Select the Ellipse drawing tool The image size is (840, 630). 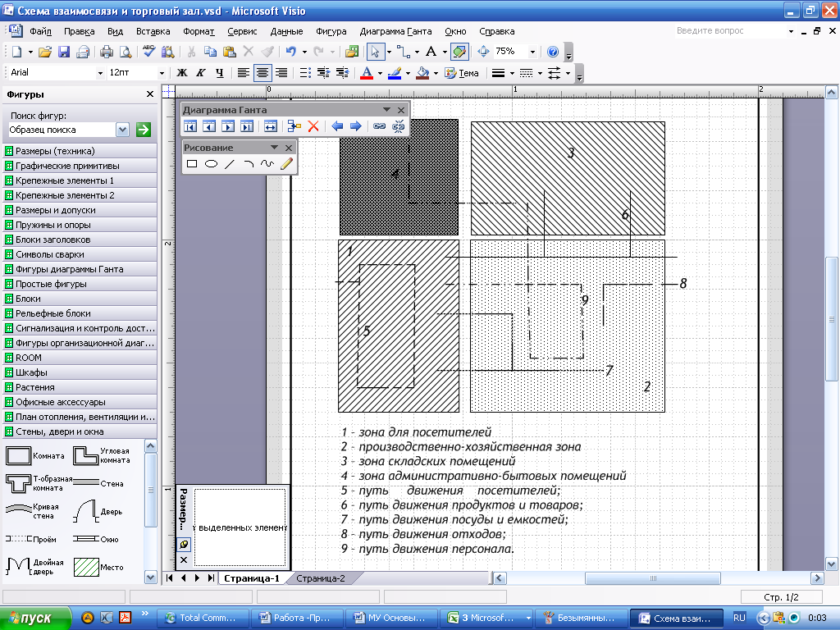click(211, 164)
